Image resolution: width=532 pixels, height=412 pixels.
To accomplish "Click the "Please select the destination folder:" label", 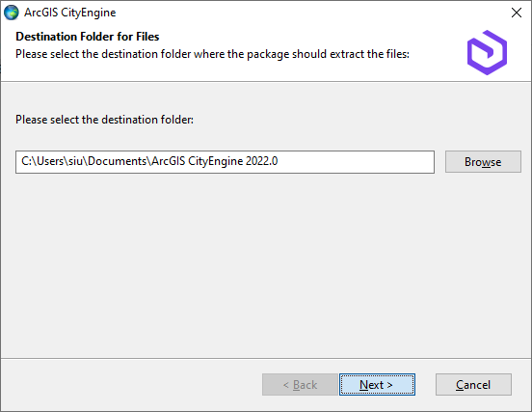I will 104,120.
